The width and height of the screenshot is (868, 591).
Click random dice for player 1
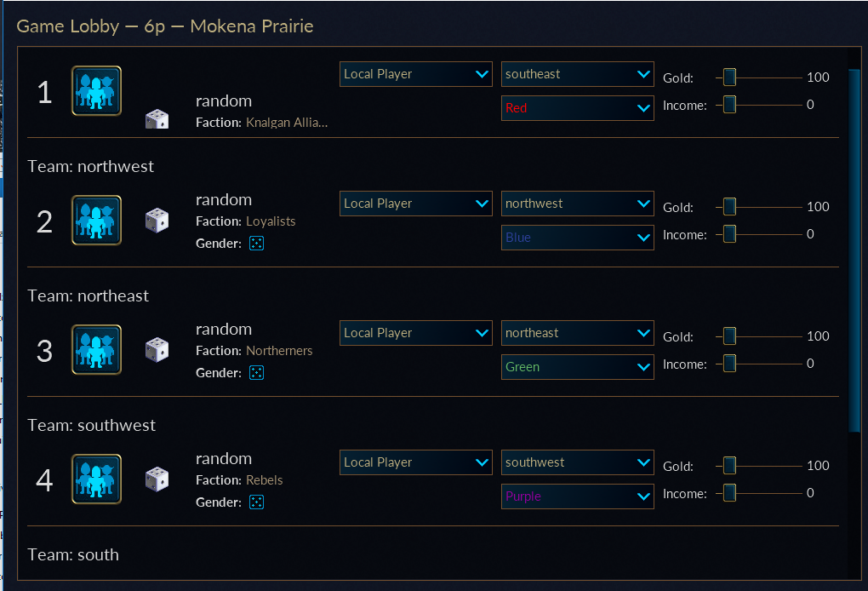point(157,119)
